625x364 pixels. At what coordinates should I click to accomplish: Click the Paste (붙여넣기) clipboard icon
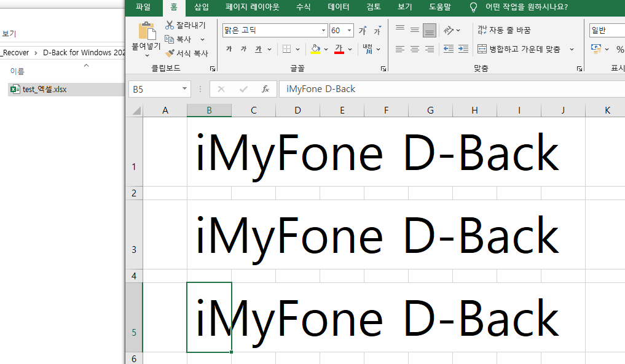(x=147, y=31)
